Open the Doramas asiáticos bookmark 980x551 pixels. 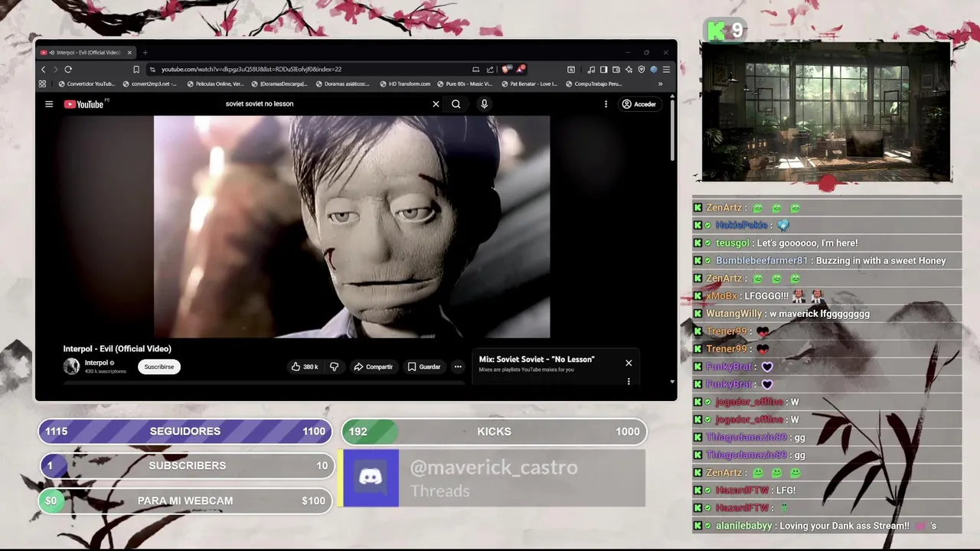click(342, 84)
